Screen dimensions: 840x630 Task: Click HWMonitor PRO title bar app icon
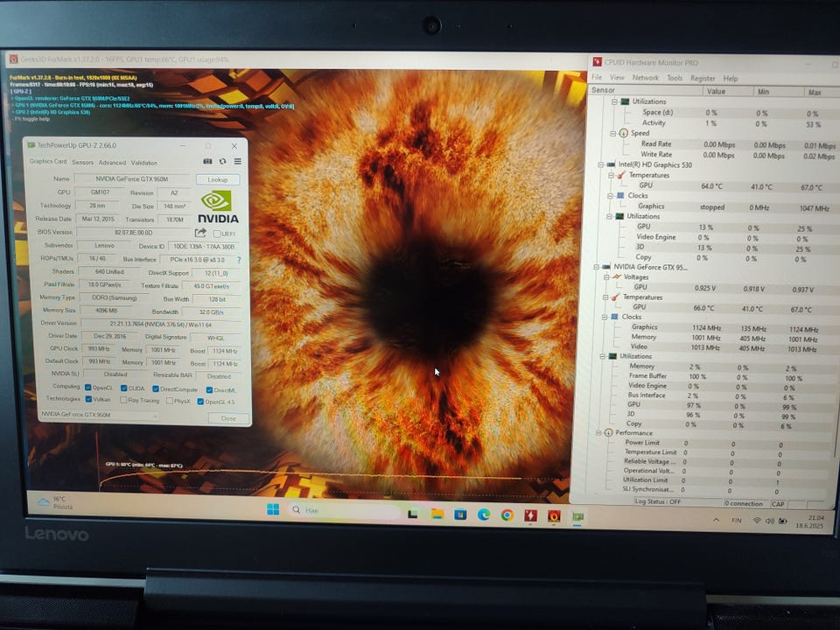(598, 62)
